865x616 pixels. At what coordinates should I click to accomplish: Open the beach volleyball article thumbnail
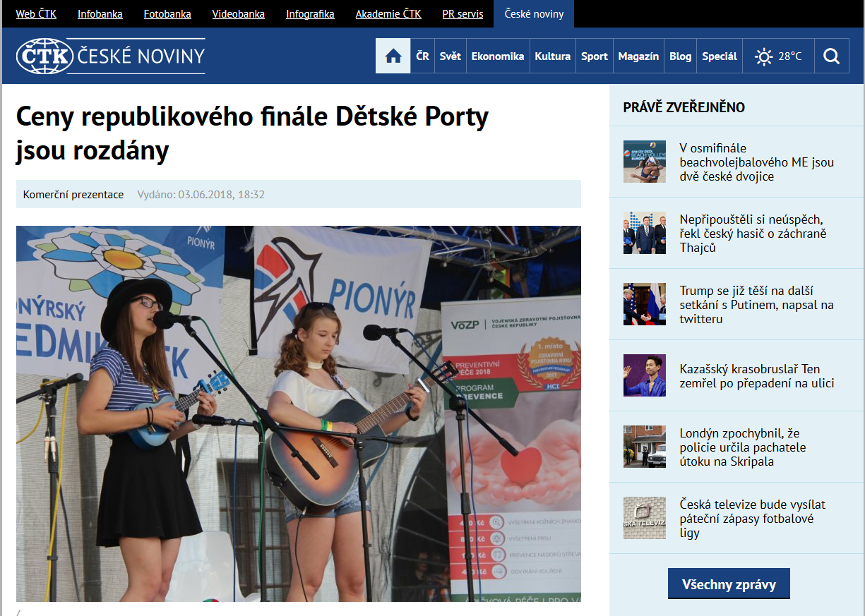(644, 162)
